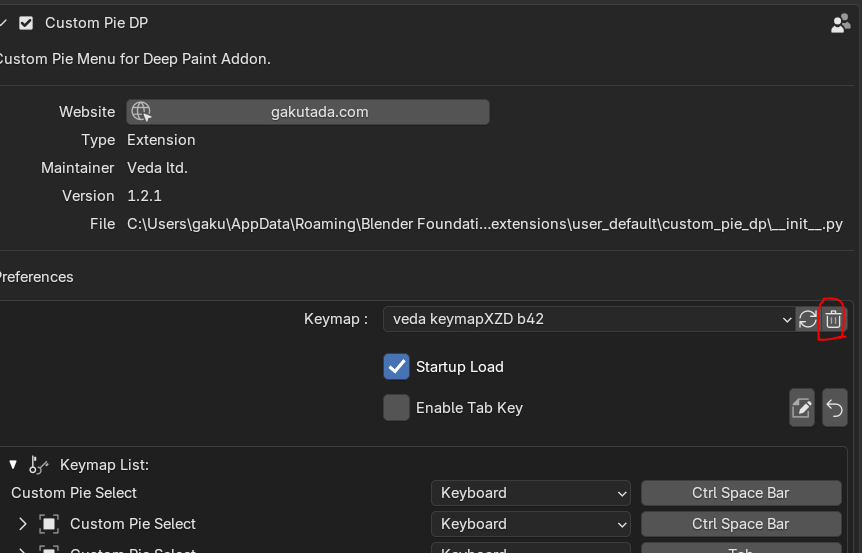Image resolution: width=862 pixels, height=553 pixels.
Task: Click the delete keymap trash icon
Action: [833, 319]
